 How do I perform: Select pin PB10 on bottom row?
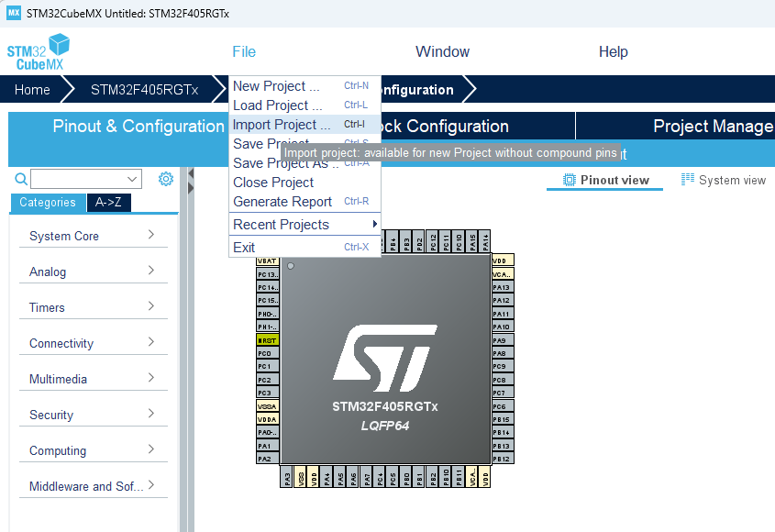[x=446, y=476]
